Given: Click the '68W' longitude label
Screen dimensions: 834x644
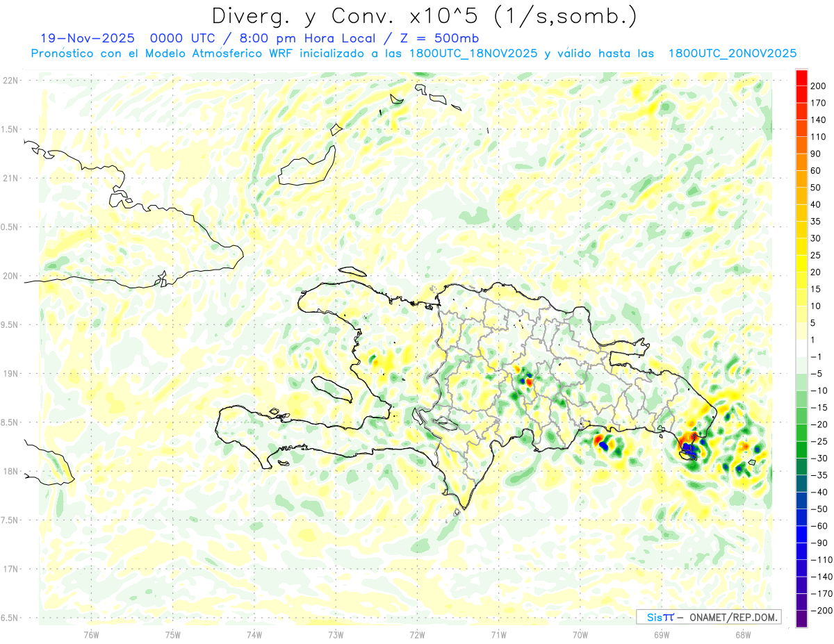Looking at the screenshot, I should [743, 634].
